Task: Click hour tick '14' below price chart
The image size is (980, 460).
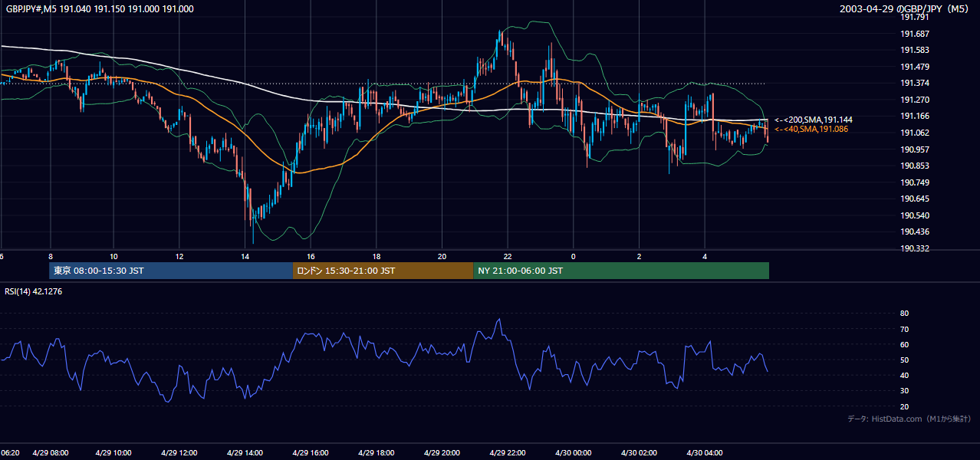Action: tap(245, 256)
